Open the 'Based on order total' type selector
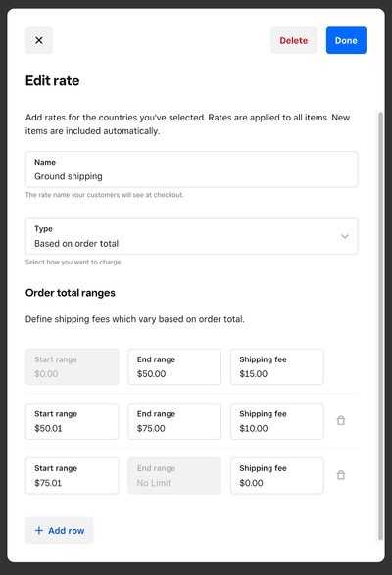 pos(192,236)
